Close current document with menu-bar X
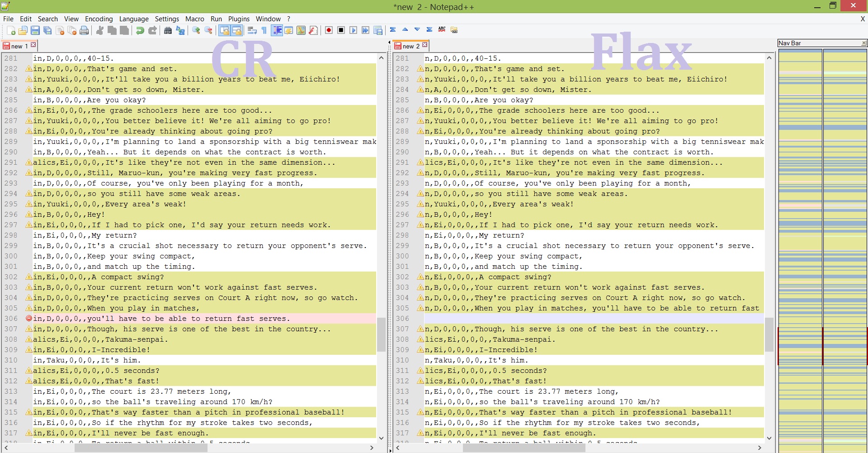Screen dimensions: 868x453 click(863, 19)
